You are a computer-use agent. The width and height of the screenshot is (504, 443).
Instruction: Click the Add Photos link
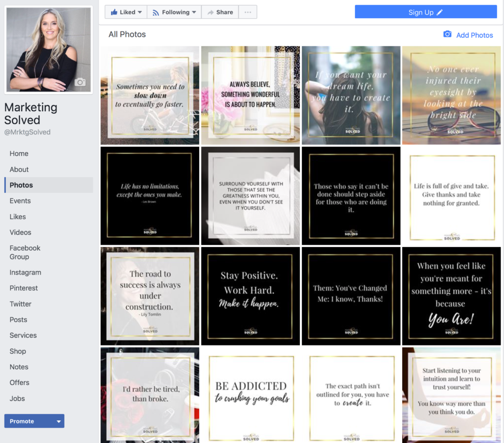pyautogui.click(x=474, y=35)
